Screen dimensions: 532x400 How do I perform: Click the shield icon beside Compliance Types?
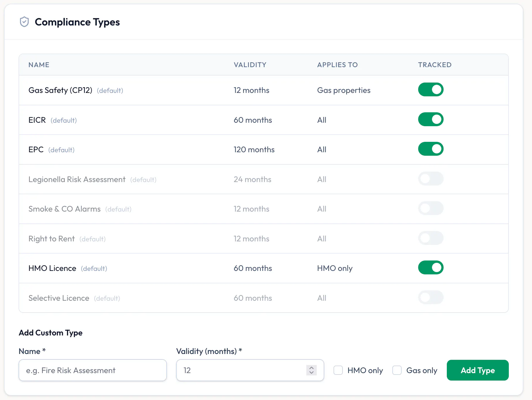[x=24, y=22]
